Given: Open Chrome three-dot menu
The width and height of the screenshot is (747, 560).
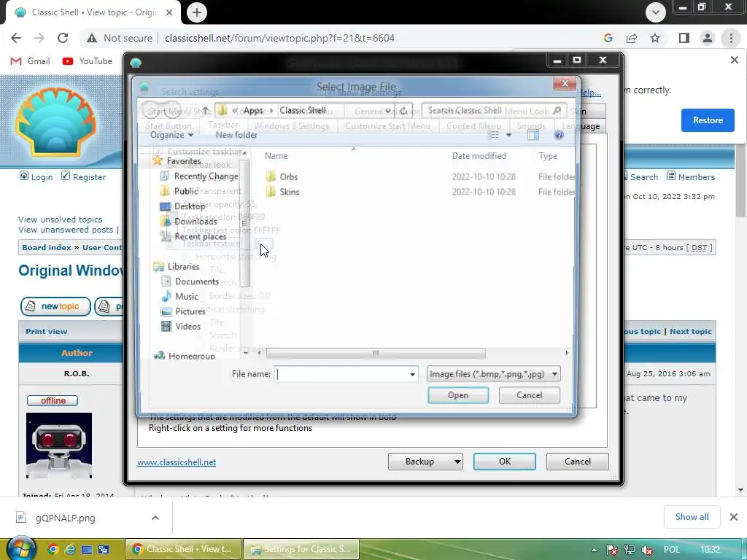Looking at the screenshot, I should tap(731, 38).
